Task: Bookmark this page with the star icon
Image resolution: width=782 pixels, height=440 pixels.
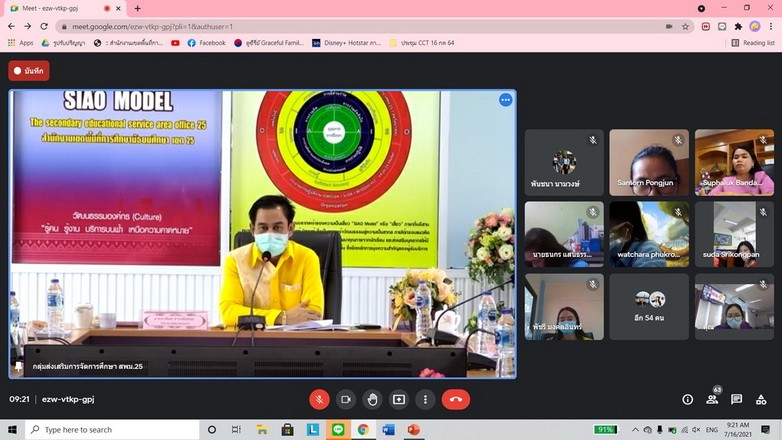Action: [686, 26]
